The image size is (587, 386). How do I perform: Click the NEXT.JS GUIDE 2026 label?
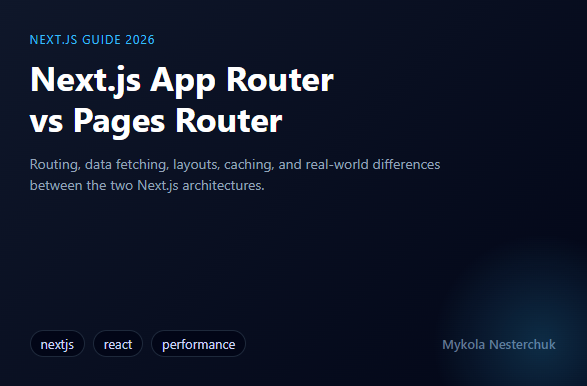(92, 40)
